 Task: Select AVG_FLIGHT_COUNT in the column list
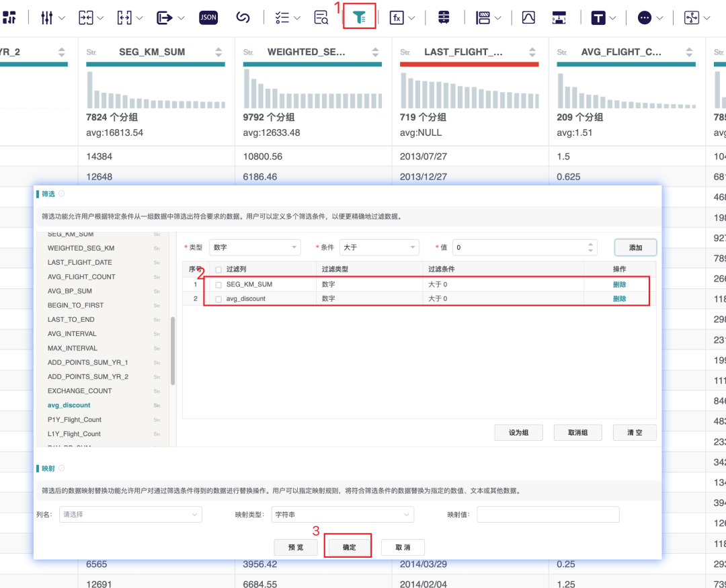(81, 277)
